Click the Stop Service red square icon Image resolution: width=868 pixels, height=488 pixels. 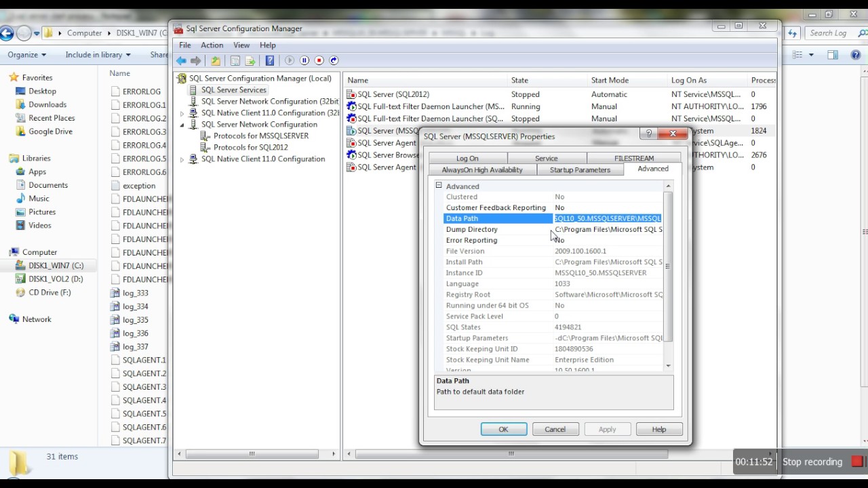click(x=319, y=61)
